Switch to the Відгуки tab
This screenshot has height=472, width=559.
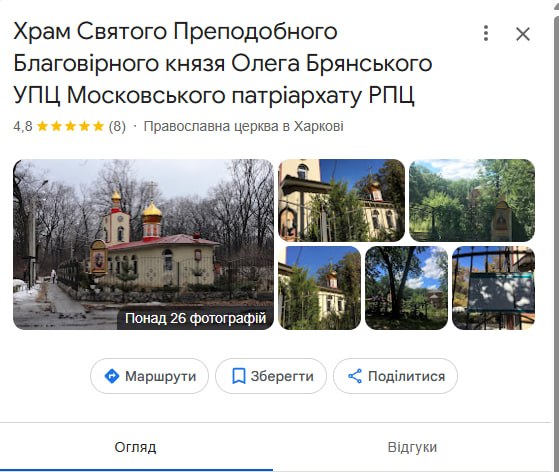click(412, 447)
